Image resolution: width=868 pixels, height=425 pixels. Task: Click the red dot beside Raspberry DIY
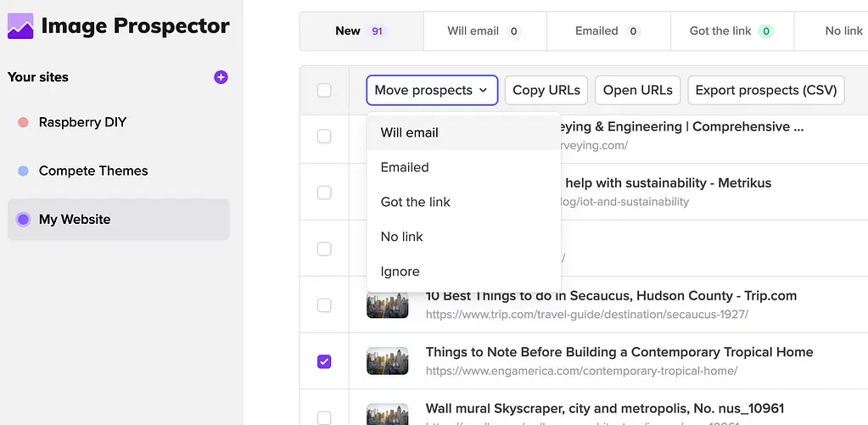tap(24, 123)
